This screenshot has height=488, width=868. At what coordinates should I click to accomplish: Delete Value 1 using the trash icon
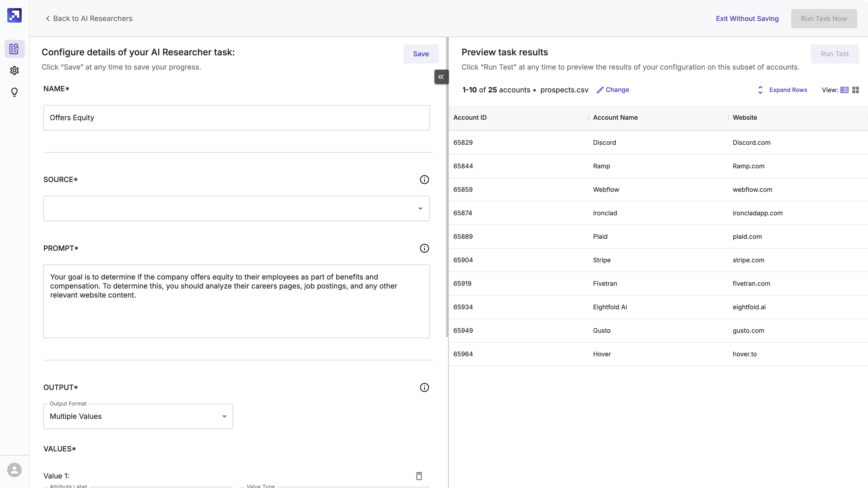(x=419, y=476)
